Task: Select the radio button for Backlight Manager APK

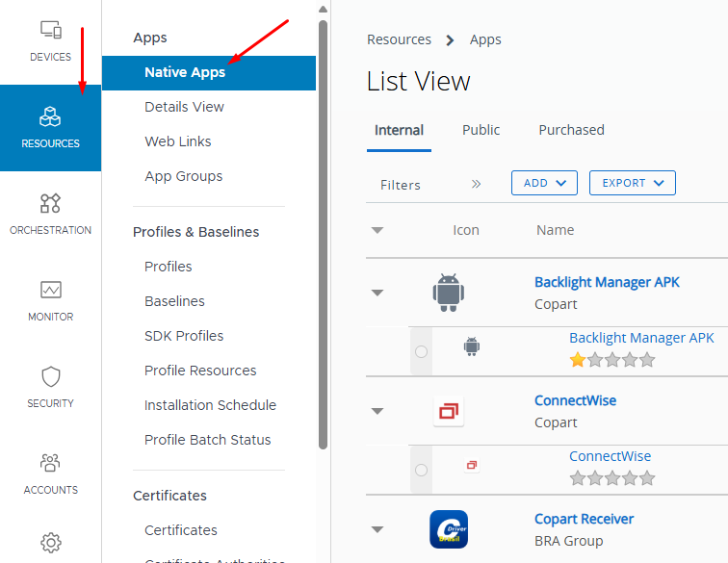Action: click(421, 352)
